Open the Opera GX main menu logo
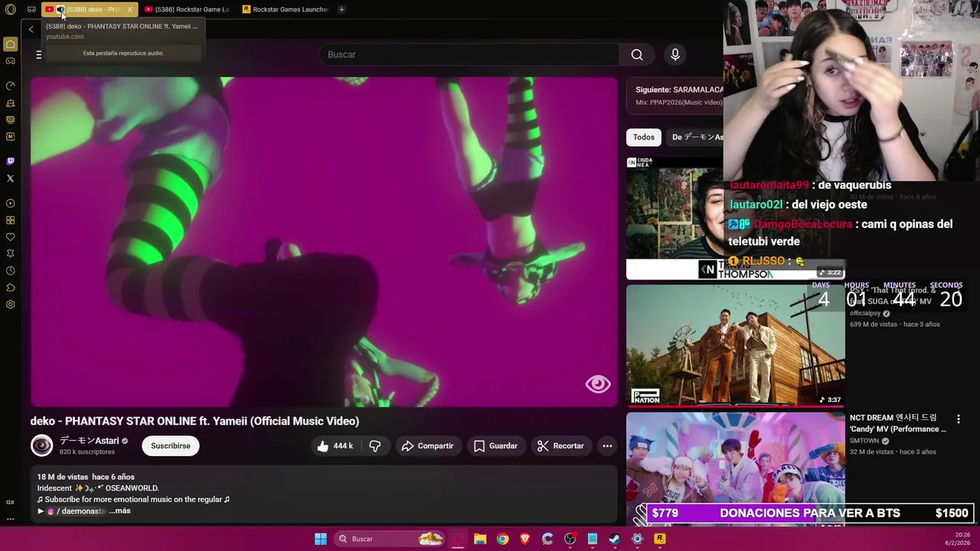980x551 pixels. point(10,9)
